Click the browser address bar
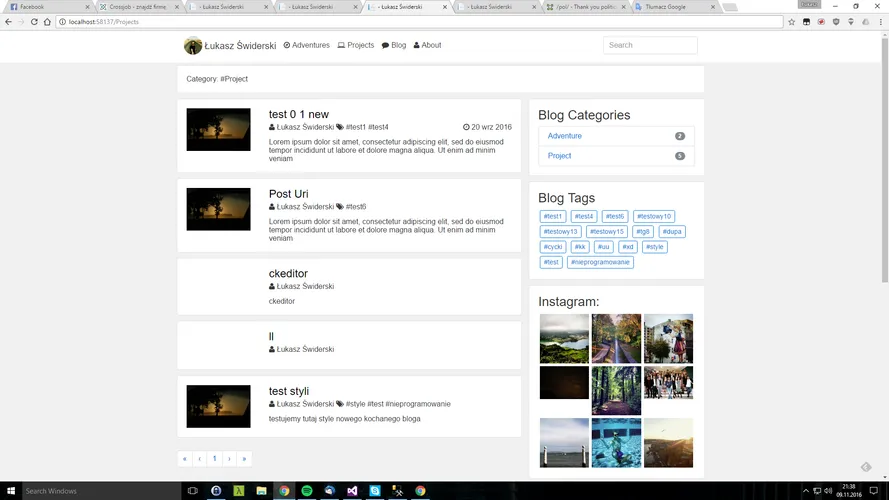Screen dimensions: 889x500 click(x=420, y=22)
